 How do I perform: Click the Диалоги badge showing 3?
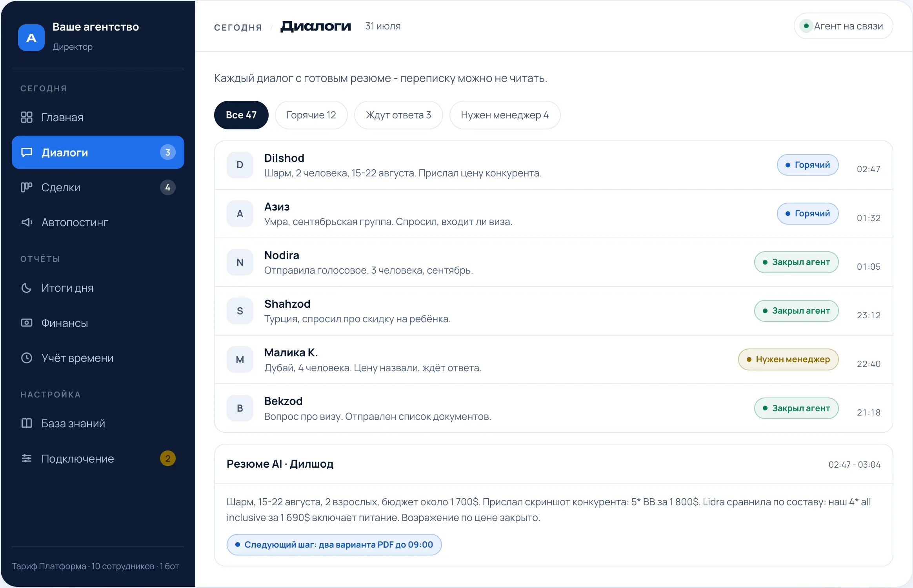168,152
